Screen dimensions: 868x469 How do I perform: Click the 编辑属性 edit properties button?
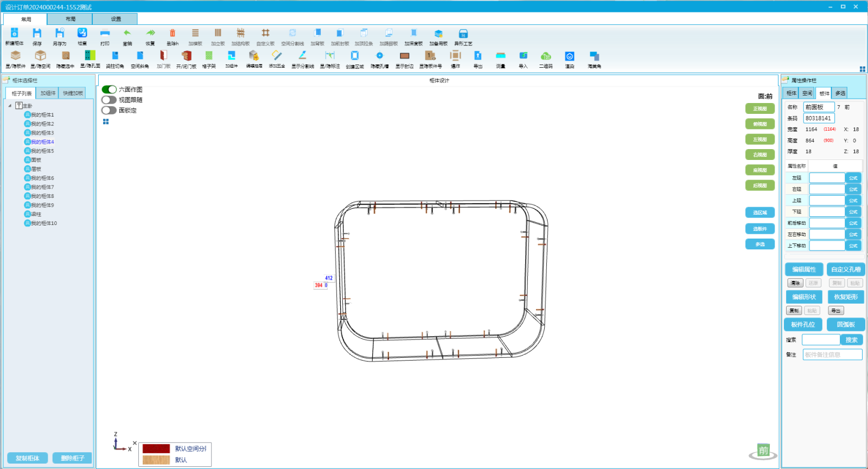tap(804, 269)
